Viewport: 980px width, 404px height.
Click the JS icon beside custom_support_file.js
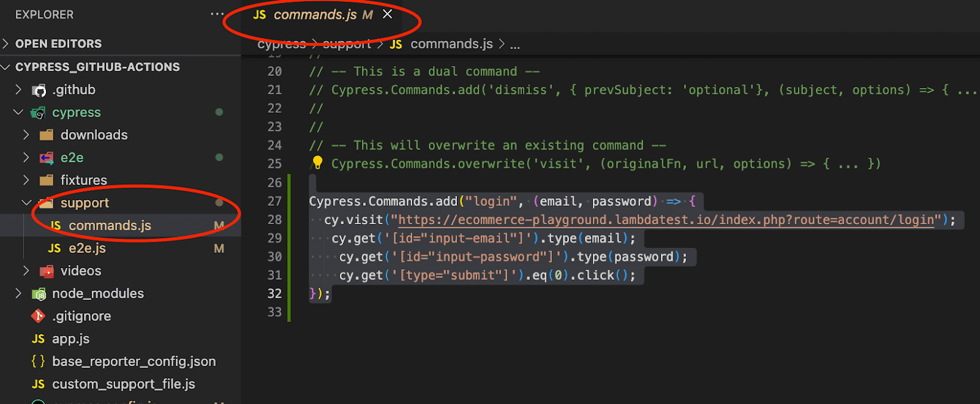tap(39, 384)
